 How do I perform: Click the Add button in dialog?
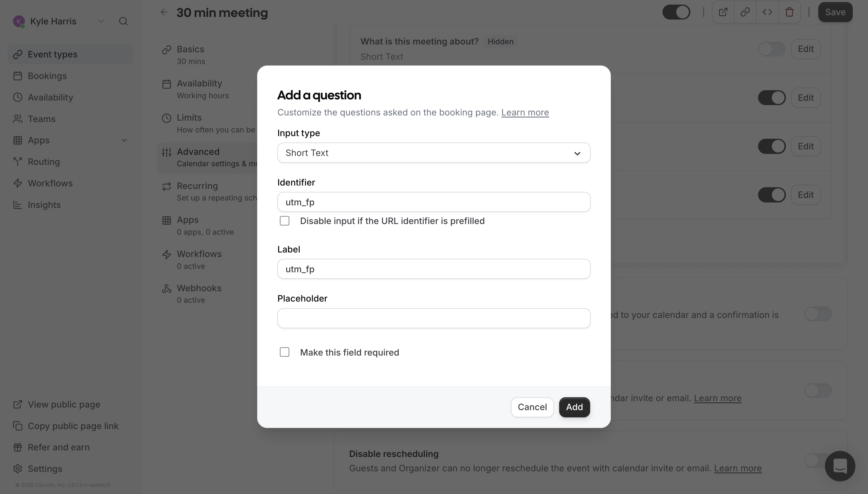pos(574,407)
